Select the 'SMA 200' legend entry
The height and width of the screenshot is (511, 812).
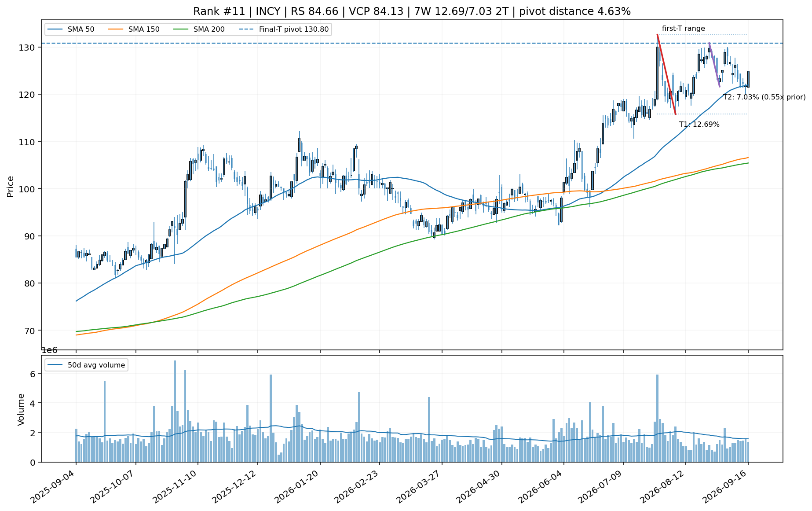[200, 29]
